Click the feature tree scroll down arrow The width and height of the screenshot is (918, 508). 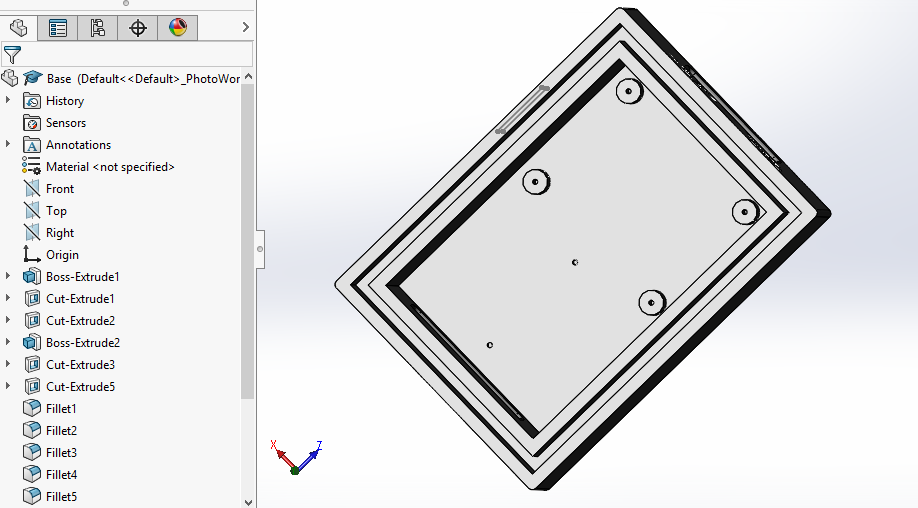pos(248,502)
